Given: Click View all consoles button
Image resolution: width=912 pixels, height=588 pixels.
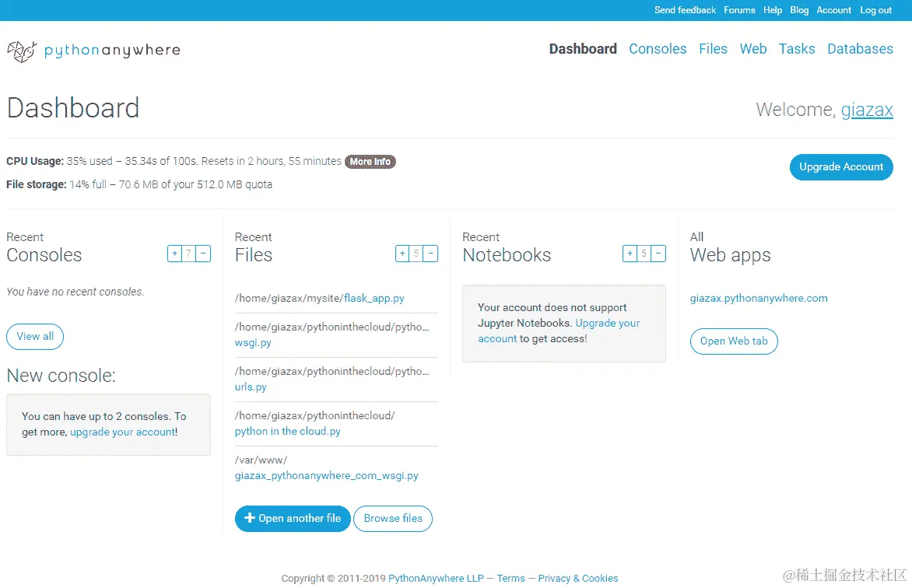Looking at the screenshot, I should (35, 337).
